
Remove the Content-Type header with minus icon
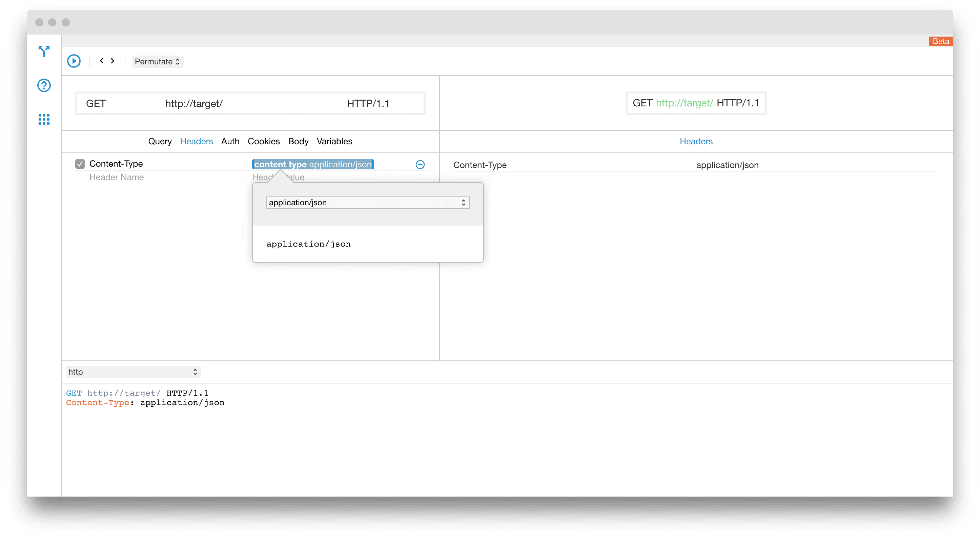[x=420, y=165]
